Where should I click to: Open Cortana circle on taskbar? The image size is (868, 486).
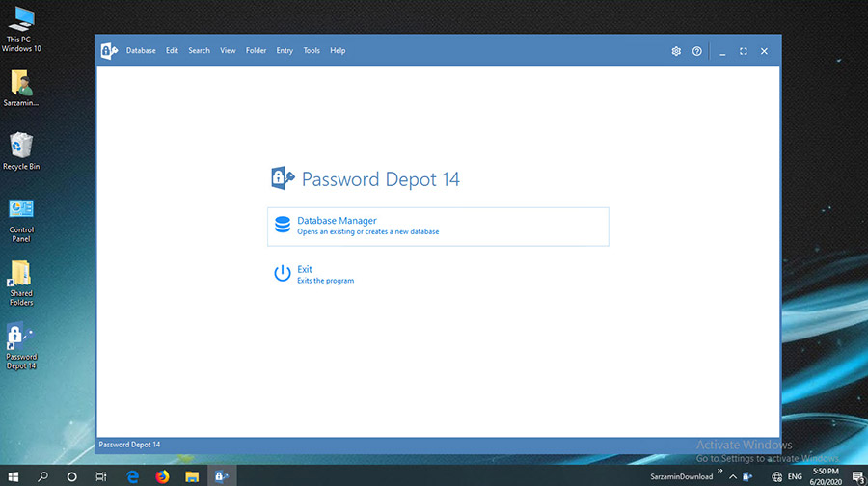click(x=72, y=476)
